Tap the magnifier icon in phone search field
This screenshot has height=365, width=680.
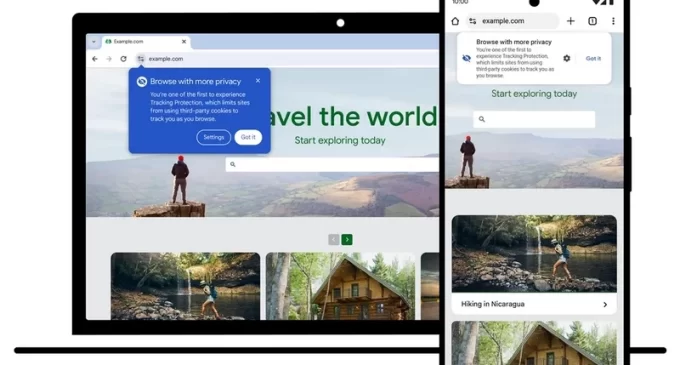pyautogui.click(x=482, y=119)
